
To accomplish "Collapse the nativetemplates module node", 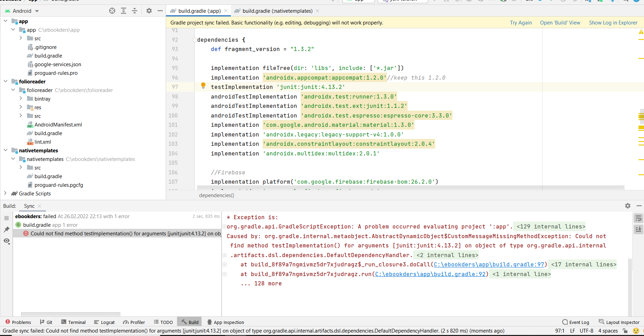I will tap(6, 150).
